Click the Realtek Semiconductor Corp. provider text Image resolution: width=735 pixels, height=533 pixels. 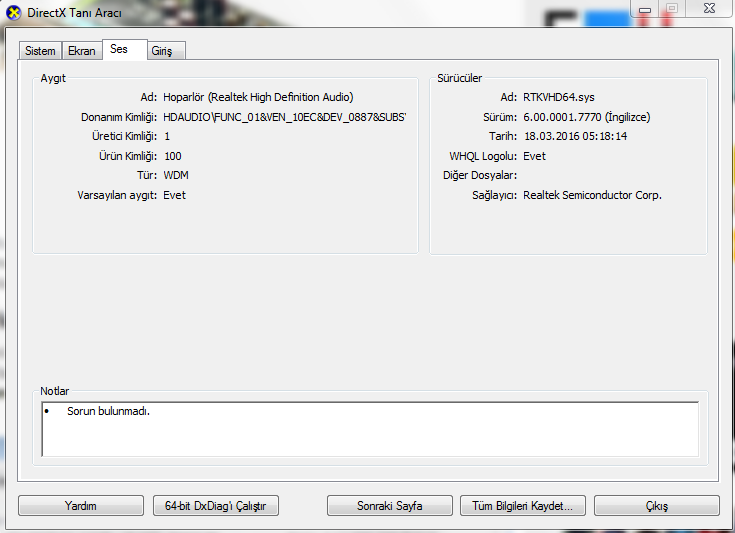[592, 195]
